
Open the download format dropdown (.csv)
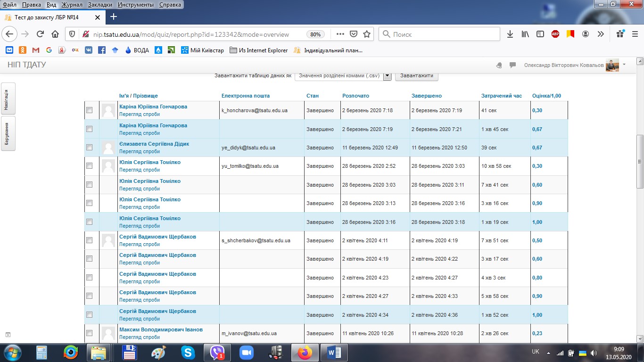[387, 75]
